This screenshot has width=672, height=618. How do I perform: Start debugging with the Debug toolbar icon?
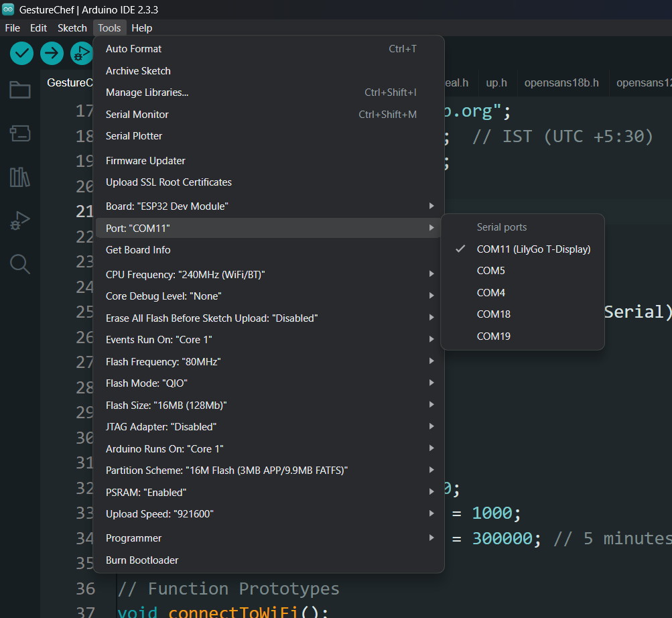pos(81,53)
